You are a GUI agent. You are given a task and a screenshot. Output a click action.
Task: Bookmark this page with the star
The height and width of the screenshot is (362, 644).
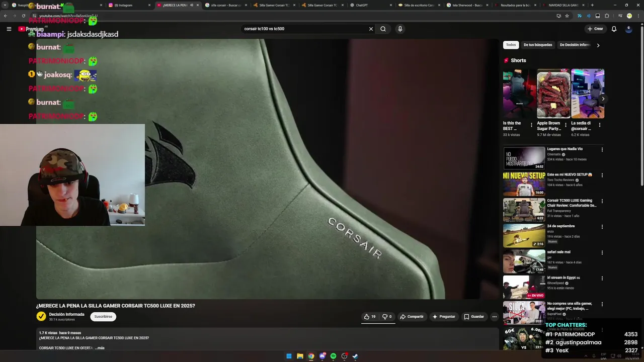[567, 16]
